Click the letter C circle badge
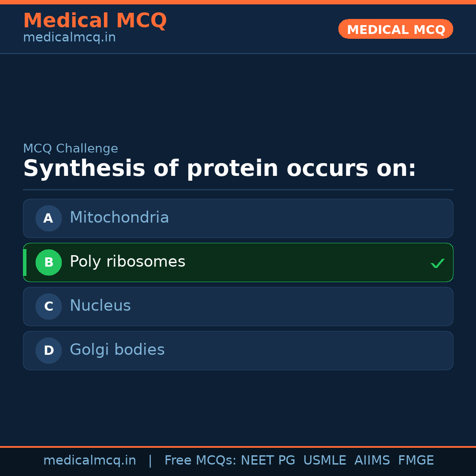476x476 pixels. (x=48, y=306)
